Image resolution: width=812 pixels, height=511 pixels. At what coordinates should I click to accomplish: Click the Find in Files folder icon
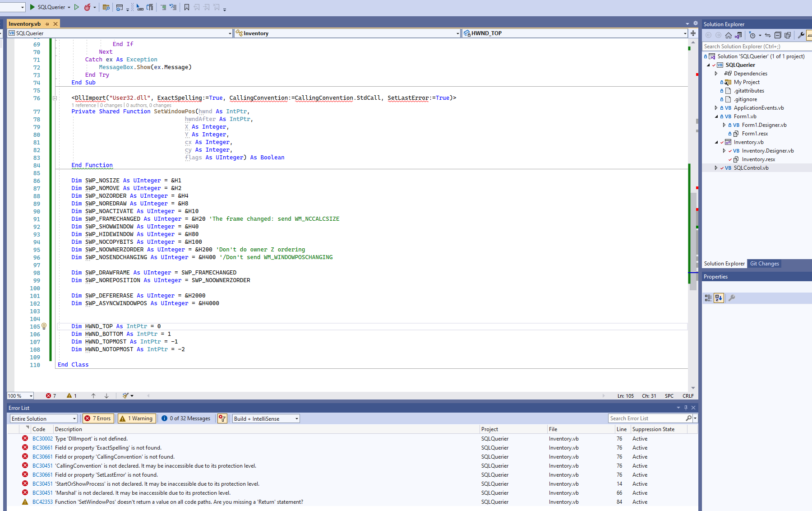106,7
